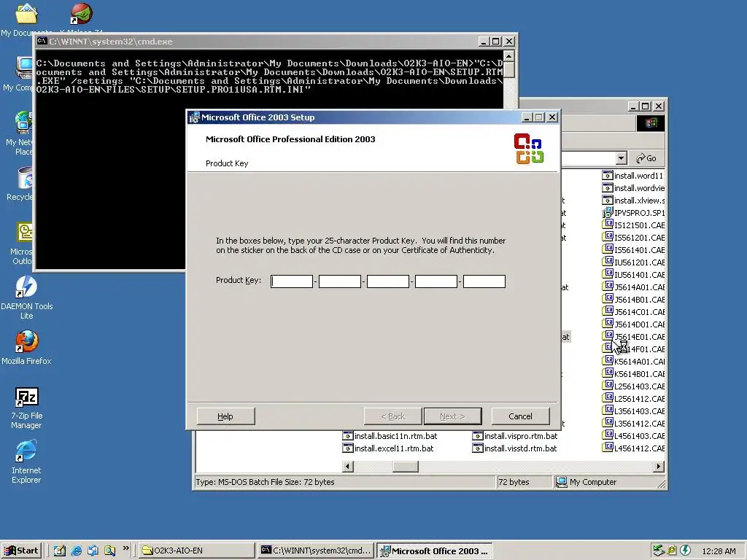Select install.xlview file in Explorer
This screenshot has height=560, width=747.
[x=633, y=201]
